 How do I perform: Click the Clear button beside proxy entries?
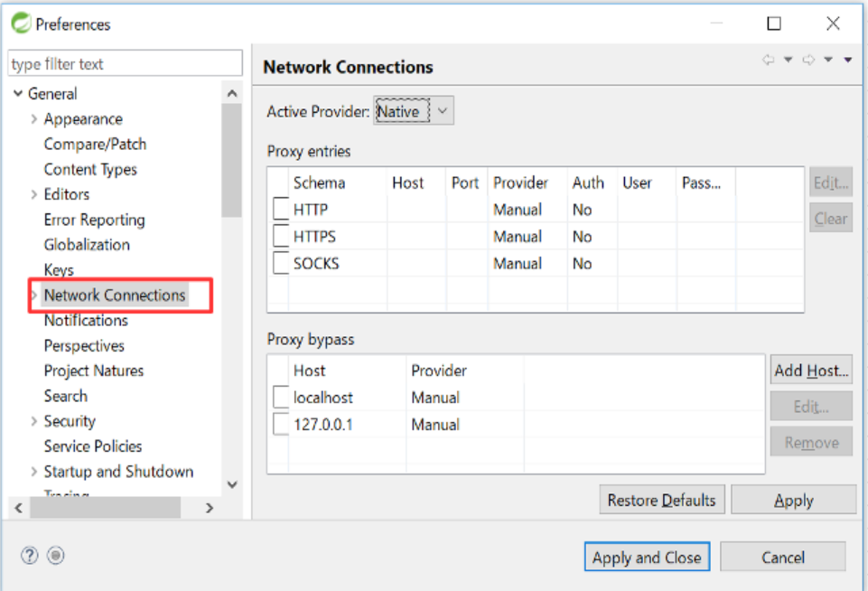tap(831, 218)
